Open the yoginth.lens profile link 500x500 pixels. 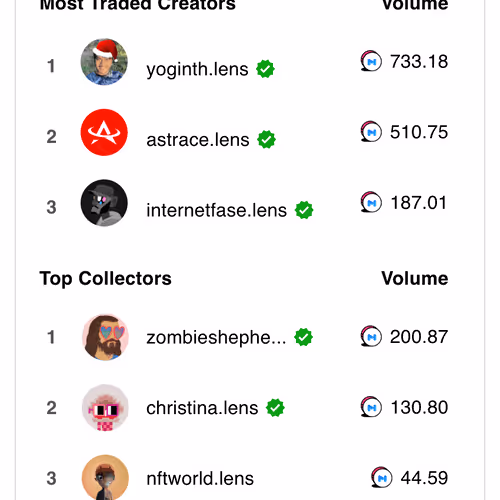pyautogui.click(x=197, y=69)
